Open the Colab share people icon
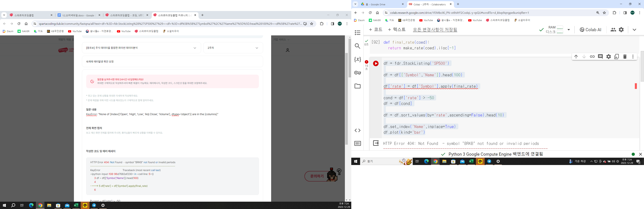Viewport: 644px width, 209px height. tap(613, 30)
